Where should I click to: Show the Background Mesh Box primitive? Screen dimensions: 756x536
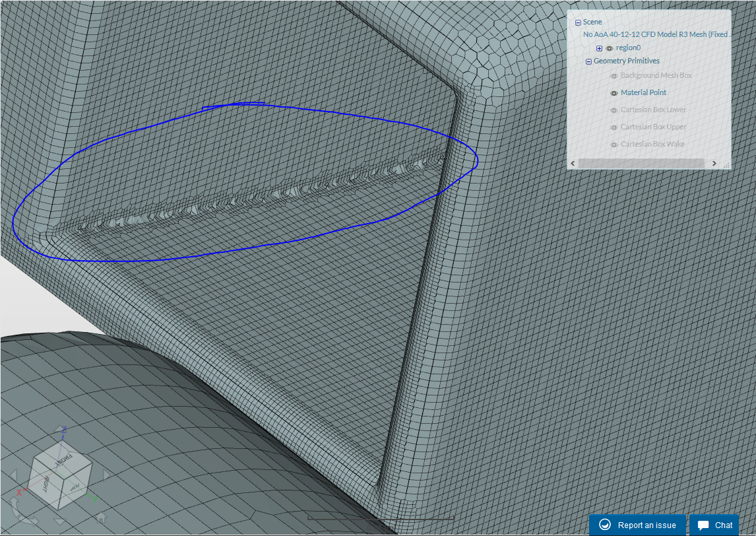[614, 76]
